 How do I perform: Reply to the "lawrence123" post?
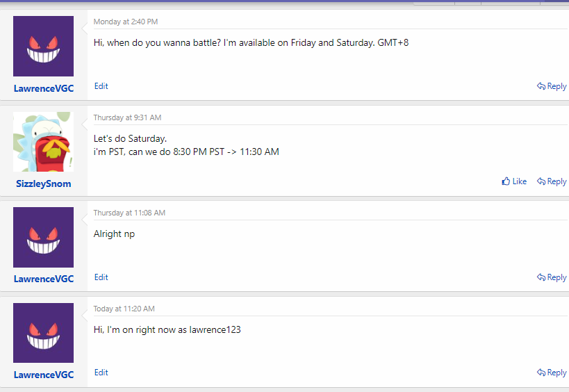(552, 373)
